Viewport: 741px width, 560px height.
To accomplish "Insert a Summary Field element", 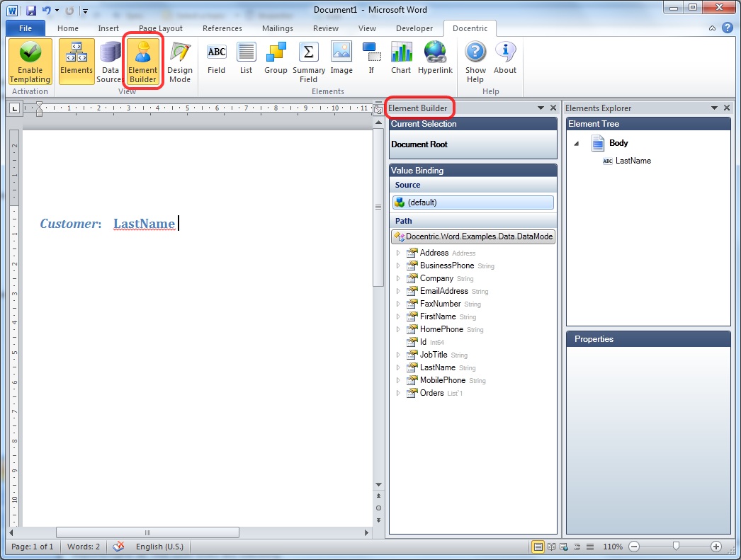I will (x=309, y=62).
